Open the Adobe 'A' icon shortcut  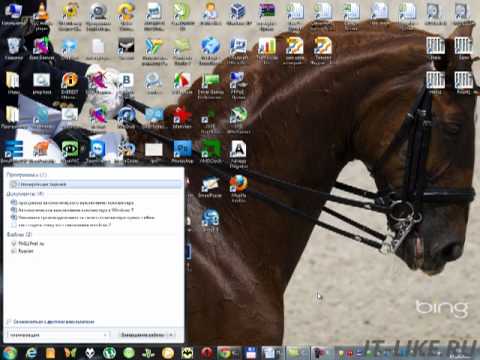pos(238,153)
